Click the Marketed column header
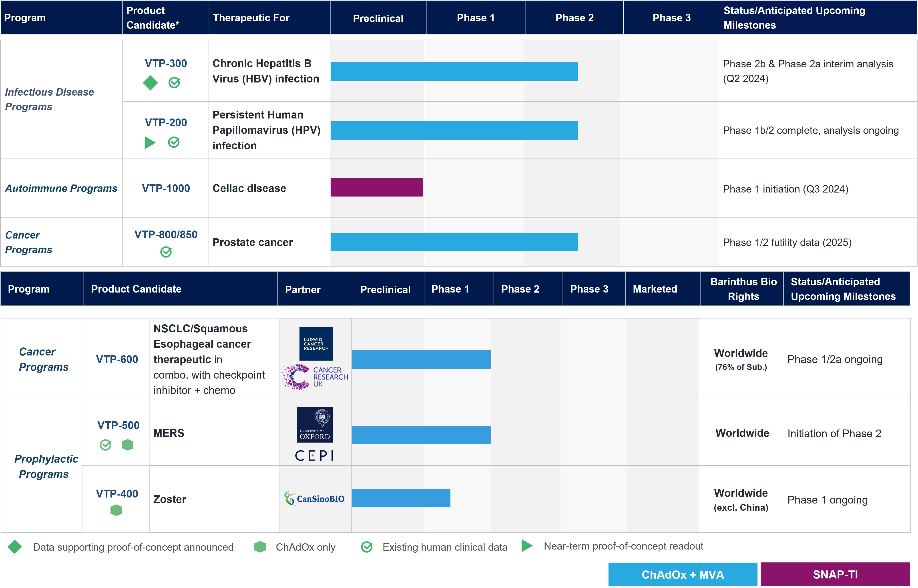 point(655,289)
